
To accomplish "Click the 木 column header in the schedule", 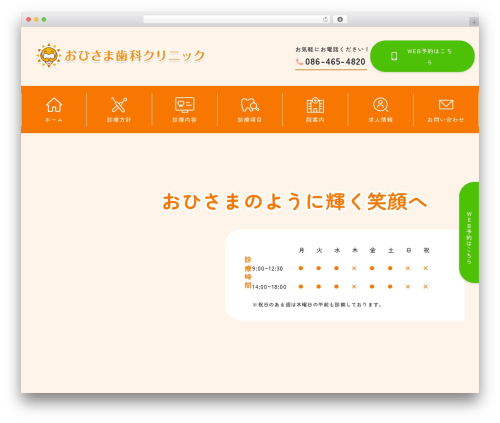I will [x=355, y=250].
